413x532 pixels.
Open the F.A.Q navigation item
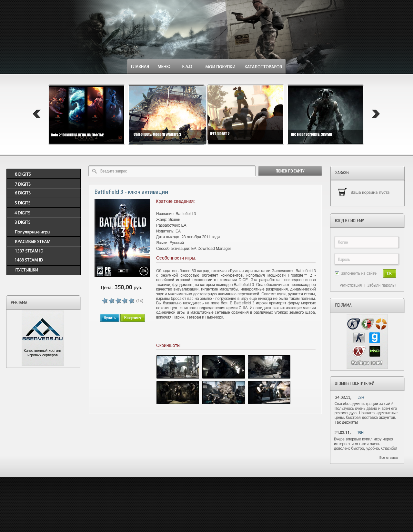[x=187, y=67]
